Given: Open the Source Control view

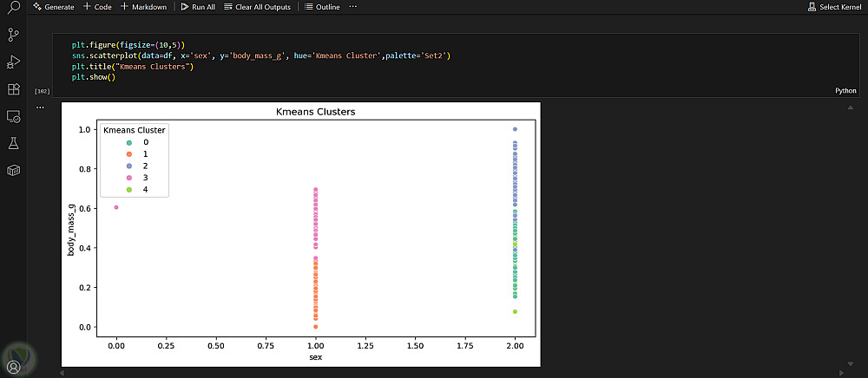Looking at the screenshot, I should click(x=13, y=35).
